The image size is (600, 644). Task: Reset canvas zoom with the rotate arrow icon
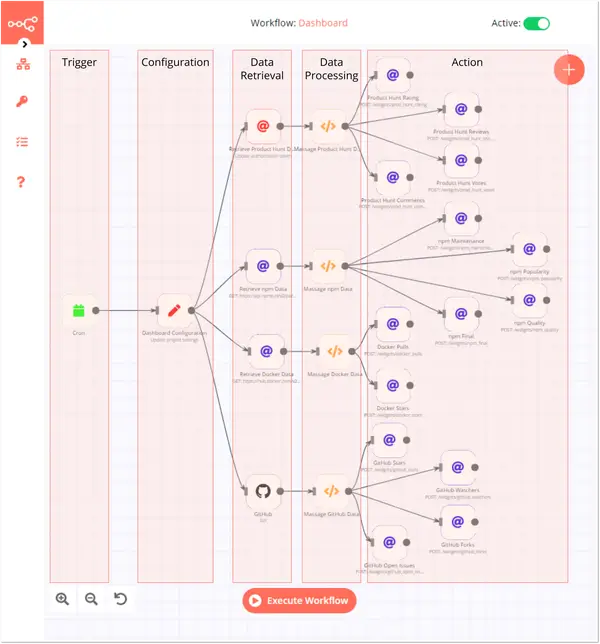tap(120, 599)
